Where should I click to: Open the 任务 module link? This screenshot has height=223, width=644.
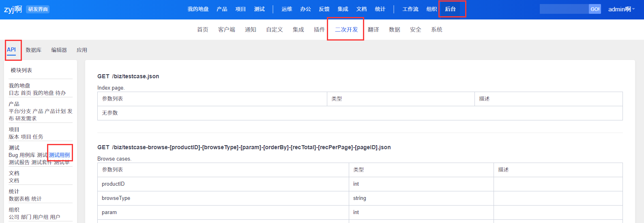click(38, 137)
